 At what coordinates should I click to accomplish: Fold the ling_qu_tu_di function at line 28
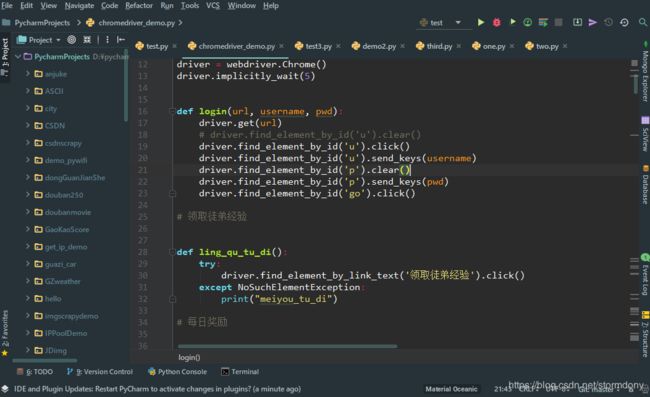click(x=172, y=252)
